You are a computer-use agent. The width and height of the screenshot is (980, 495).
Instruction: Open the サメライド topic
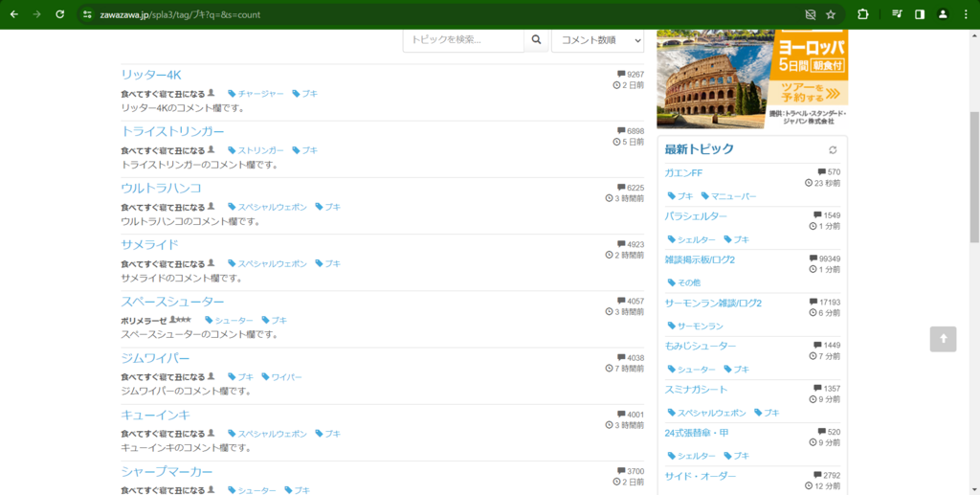[149, 244]
